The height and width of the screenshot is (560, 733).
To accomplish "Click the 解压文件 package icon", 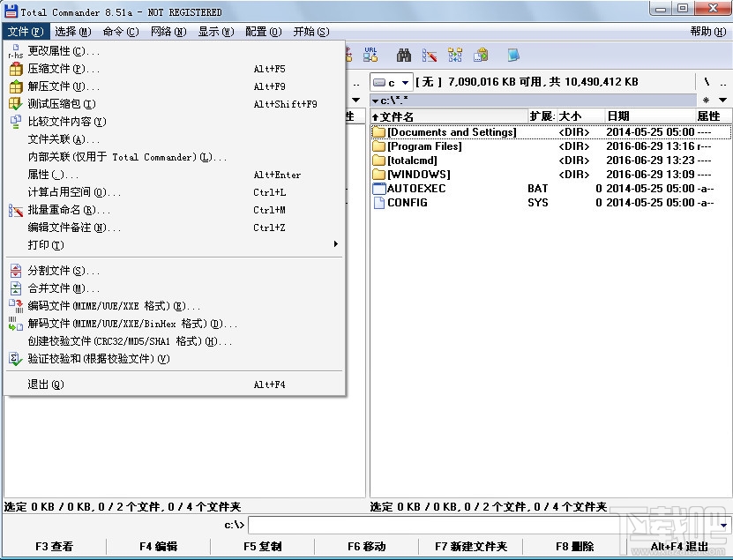I will tap(15, 86).
